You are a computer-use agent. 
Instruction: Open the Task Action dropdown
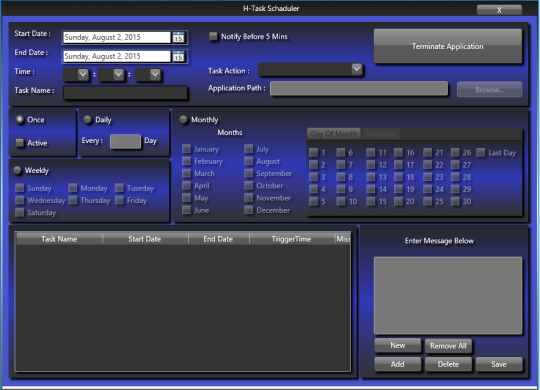pos(356,69)
